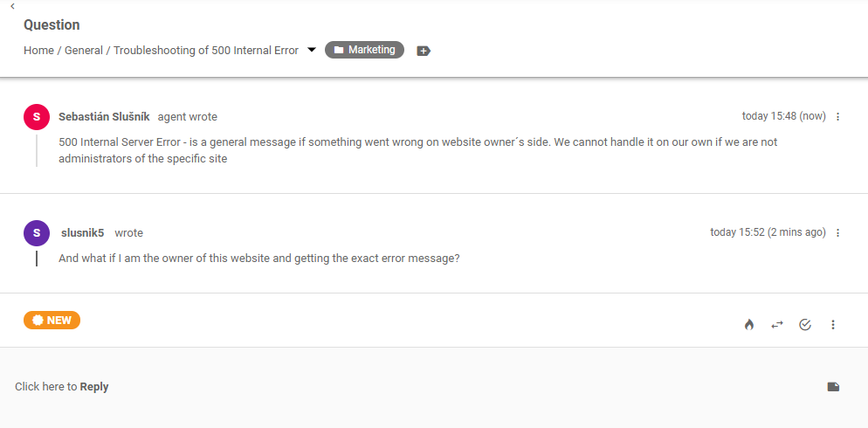
Task: Click the Troubleshooting of 500 Internal Error breadcrumb
Action: click(206, 51)
